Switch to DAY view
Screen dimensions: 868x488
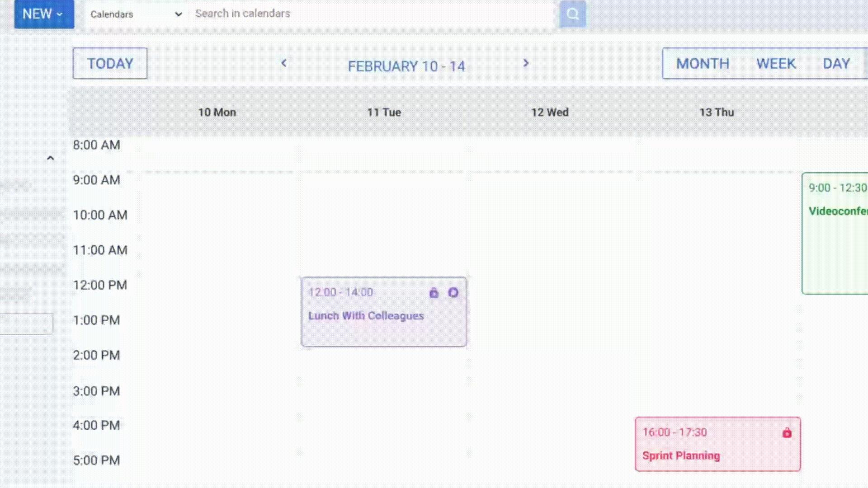coord(836,64)
